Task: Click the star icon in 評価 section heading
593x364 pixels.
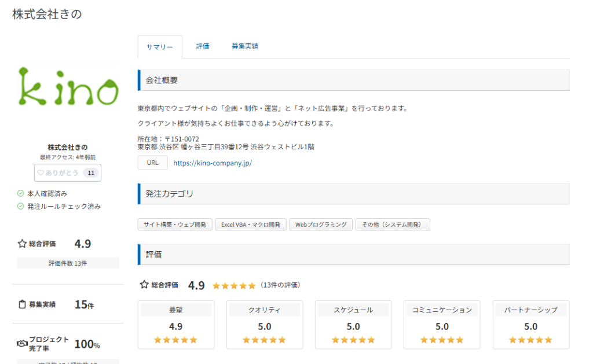Action: tap(144, 285)
